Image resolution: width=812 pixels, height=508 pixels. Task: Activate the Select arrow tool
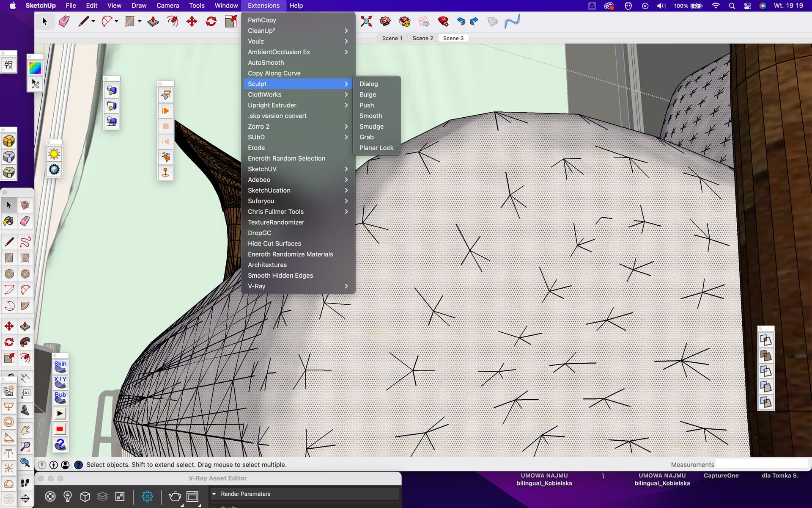coord(8,204)
